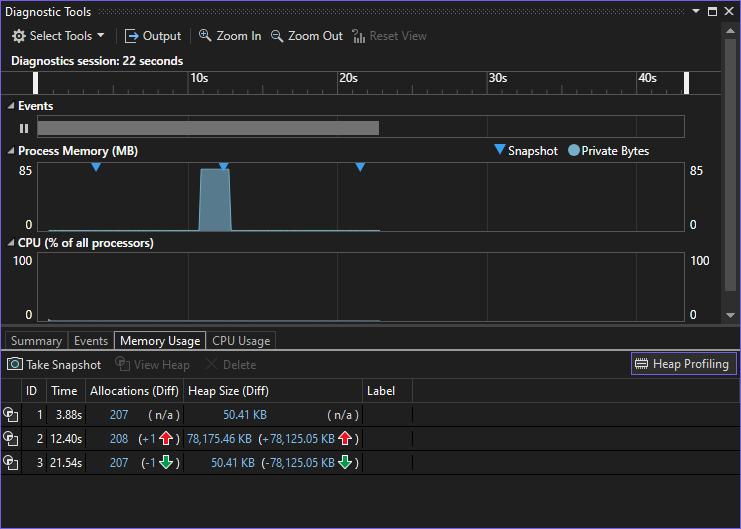741x529 pixels.
Task: Toggle Heap Profiling
Action: (x=683, y=364)
